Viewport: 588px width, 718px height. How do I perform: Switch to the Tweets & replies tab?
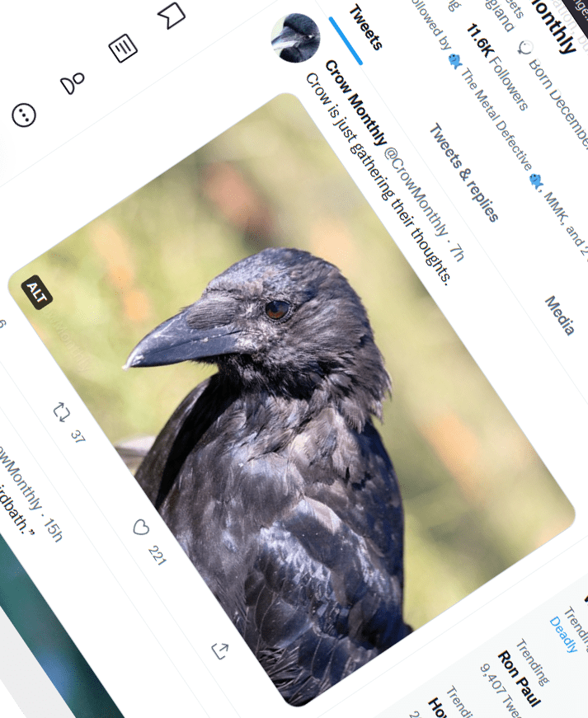pos(463,172)
